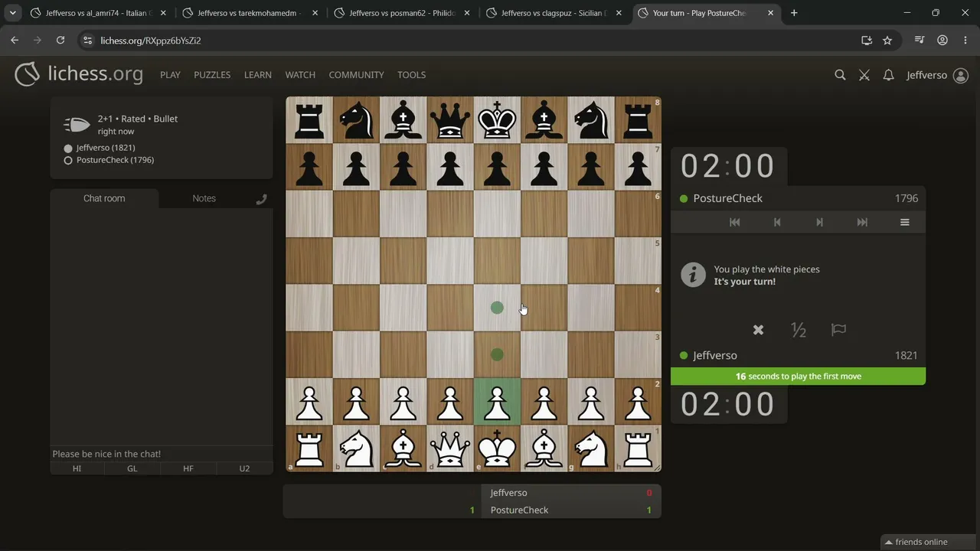Open the Chrome three-dot menu

(x=965, y=41)
